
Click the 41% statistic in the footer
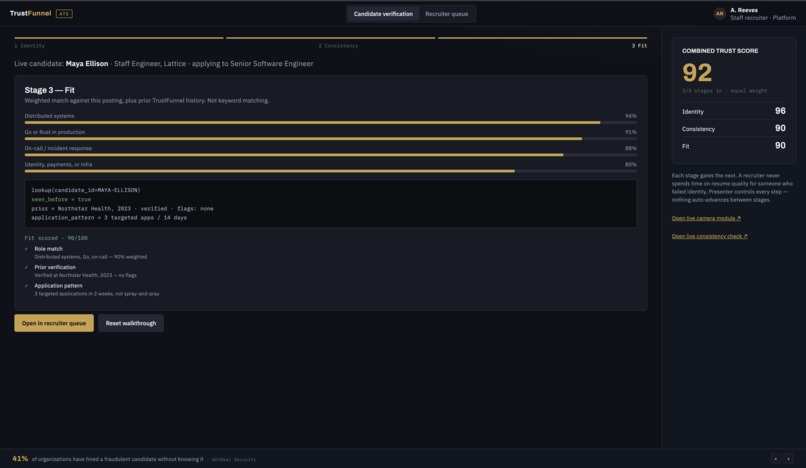coord(20,459)
